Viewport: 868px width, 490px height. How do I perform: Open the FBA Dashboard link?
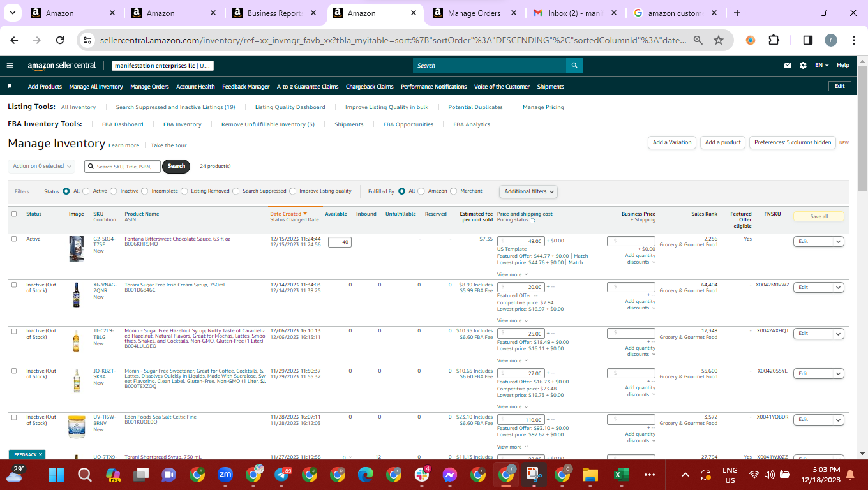123,124
